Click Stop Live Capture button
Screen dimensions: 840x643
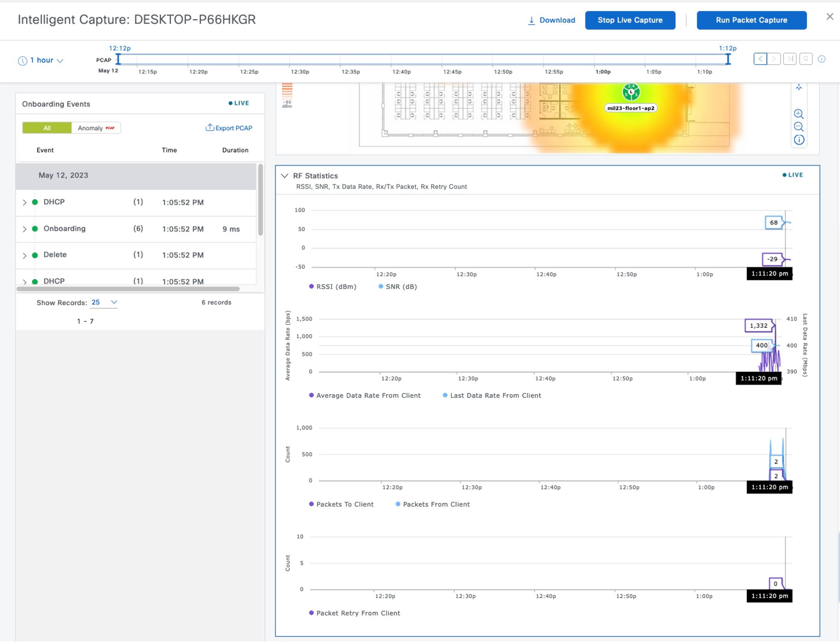coord(630,20)
